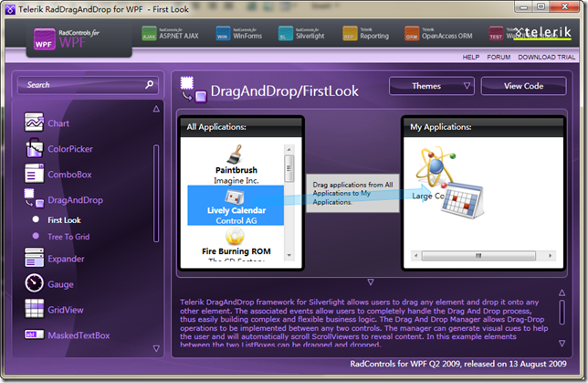Screen dimensions: 588x383
Task: Click the atom icon in My Applications
Action: coord(435,167)
